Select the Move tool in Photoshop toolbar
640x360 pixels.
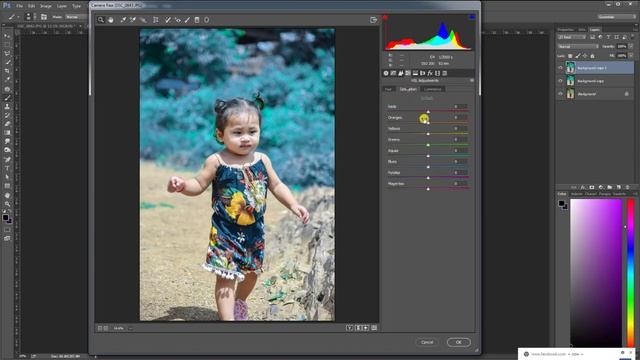click(7, 36)
